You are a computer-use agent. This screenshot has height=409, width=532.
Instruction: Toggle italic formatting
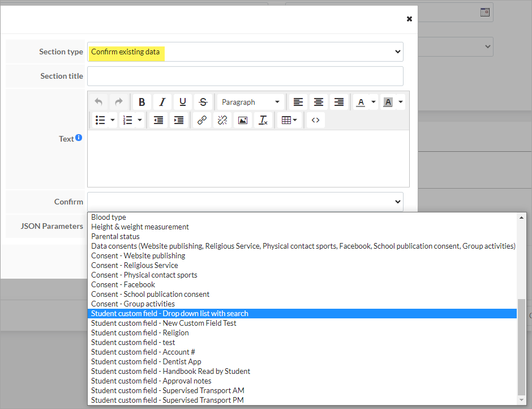coord(162,102)
